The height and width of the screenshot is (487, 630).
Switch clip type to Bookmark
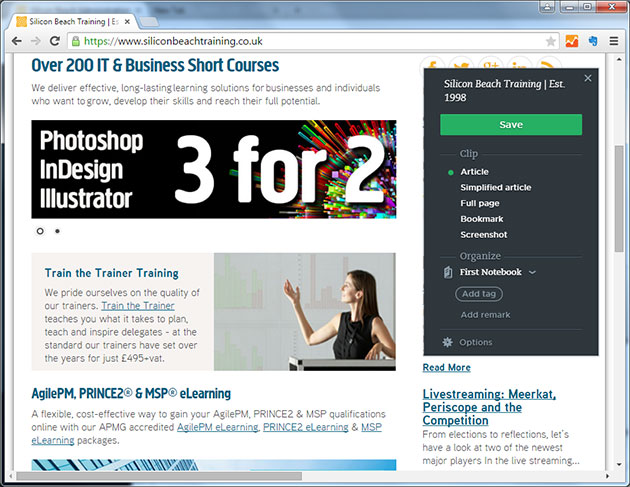(481, 219)
